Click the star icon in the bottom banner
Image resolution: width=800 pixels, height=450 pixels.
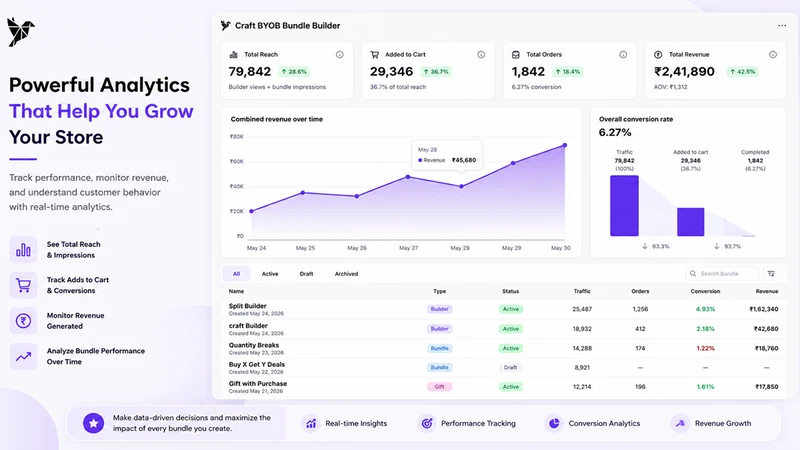click(x=93, y=423)
